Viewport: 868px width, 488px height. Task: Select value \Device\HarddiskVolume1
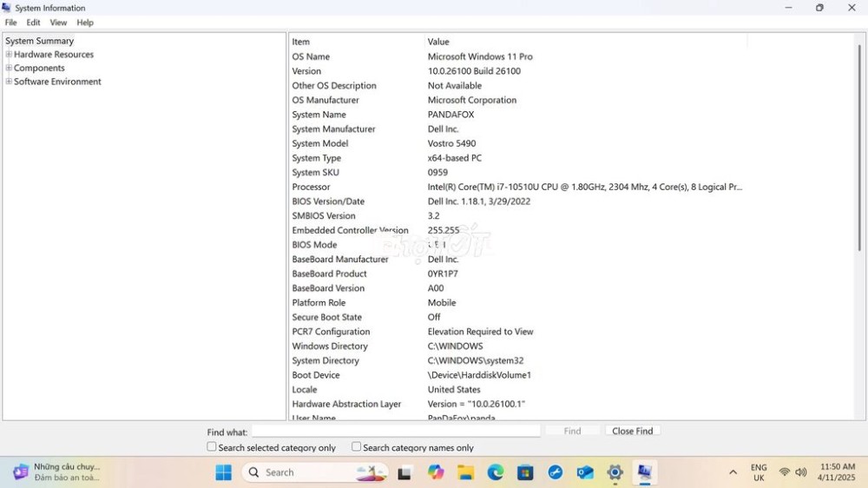479,375
